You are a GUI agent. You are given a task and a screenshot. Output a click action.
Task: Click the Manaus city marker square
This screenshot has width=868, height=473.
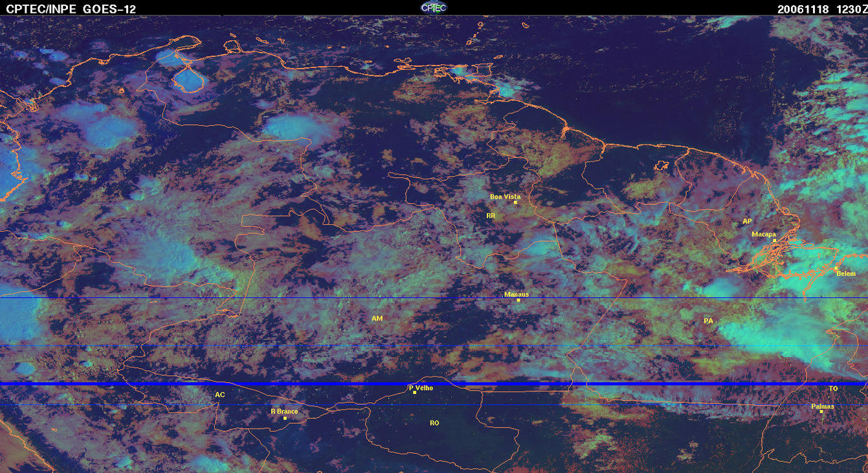tap(518, 300)
